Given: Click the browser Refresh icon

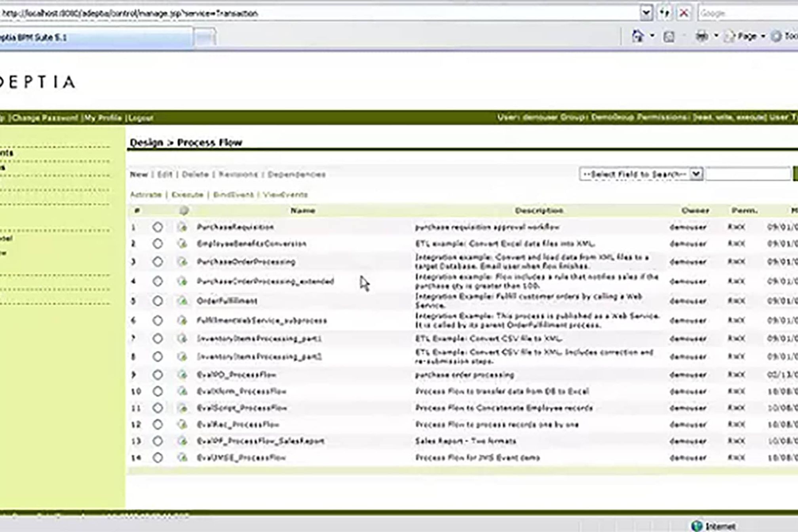Looking at the screenshot, I should pyautogui.click(x=665, y=13).
